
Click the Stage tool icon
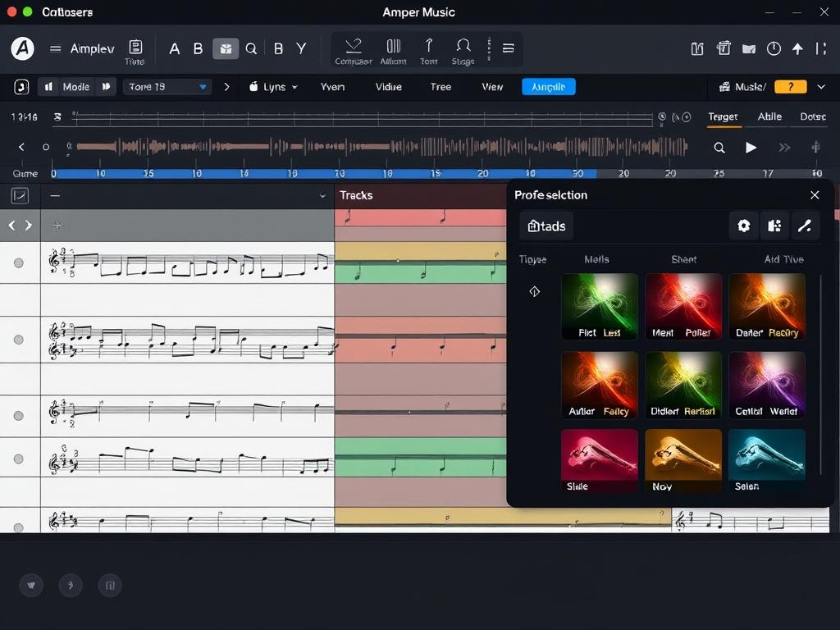coord(463,52)
